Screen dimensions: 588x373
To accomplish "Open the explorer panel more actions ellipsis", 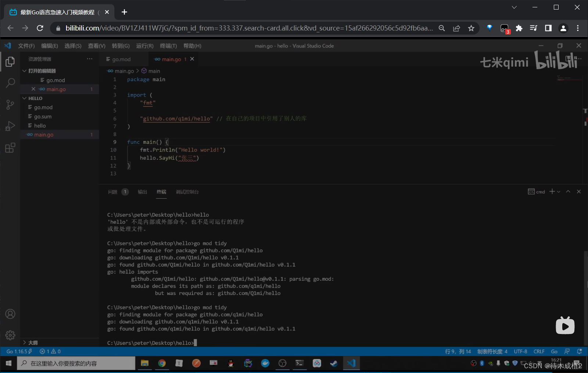I will 90,59.
